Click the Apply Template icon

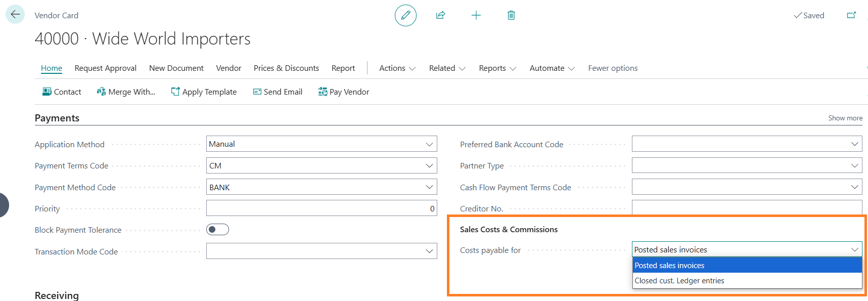point(175,92)
